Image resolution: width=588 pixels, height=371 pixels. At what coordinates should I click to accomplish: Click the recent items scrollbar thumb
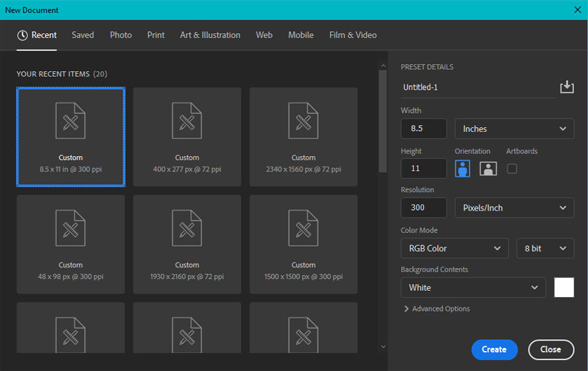click(x=383, y=121)
